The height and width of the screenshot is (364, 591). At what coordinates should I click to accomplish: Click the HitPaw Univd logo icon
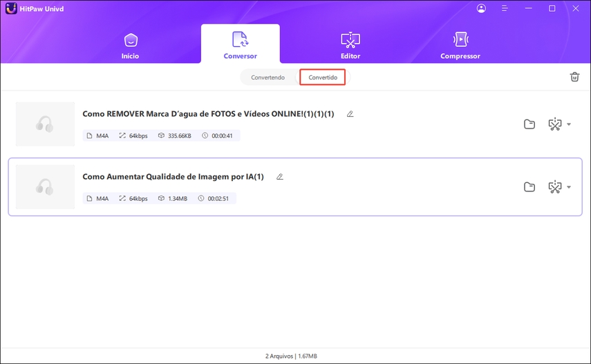point(11,8)
